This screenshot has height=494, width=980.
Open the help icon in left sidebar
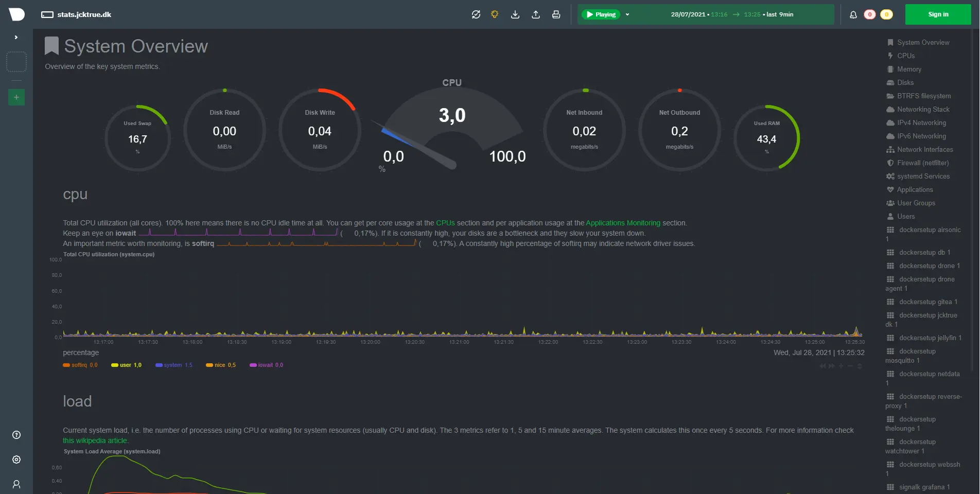(16, 435)
